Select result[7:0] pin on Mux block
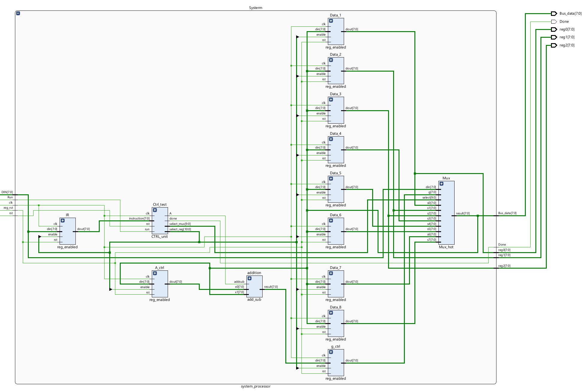This screenshot has height=392, width=583. coord(463,214)
